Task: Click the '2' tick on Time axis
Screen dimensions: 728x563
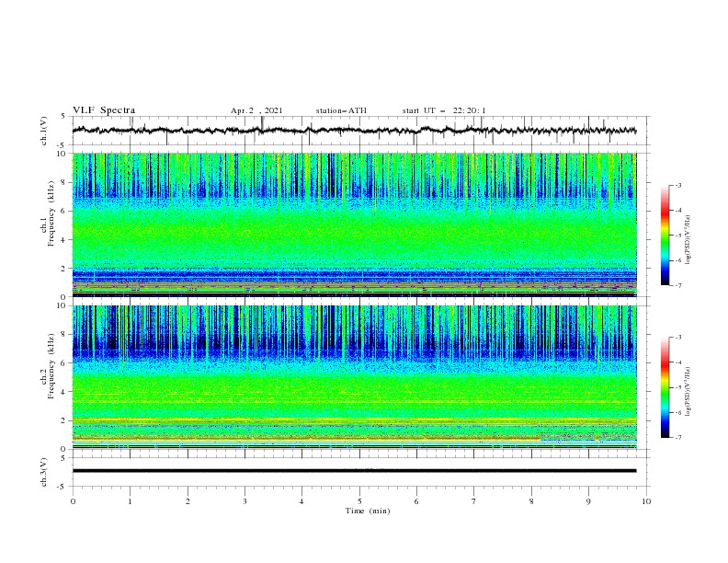Action: (188, 501)
